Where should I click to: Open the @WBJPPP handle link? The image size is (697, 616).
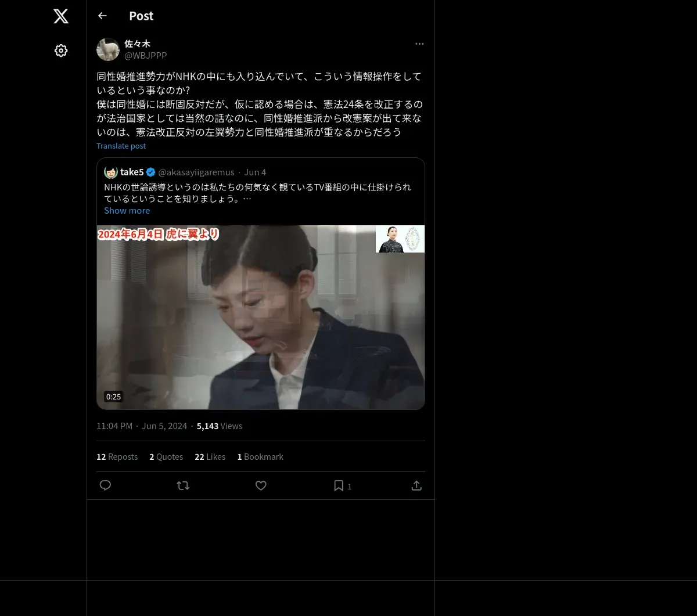[x=145, y=55]
